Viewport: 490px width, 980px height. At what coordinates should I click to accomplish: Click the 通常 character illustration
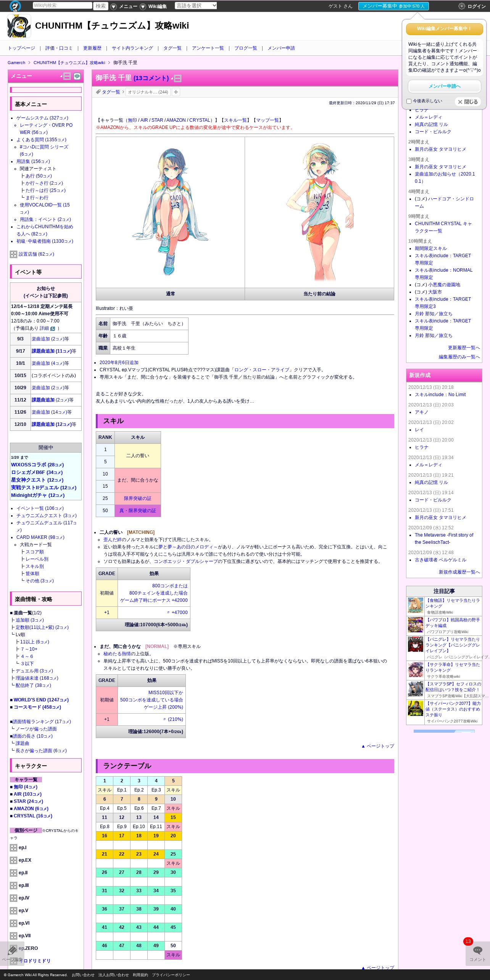[x=170, y=212]
